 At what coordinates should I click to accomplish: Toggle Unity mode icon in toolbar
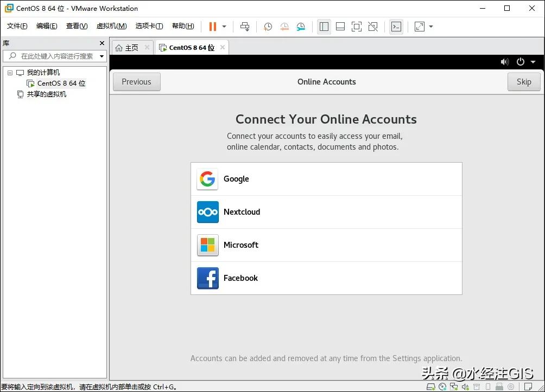pos(373,27)
